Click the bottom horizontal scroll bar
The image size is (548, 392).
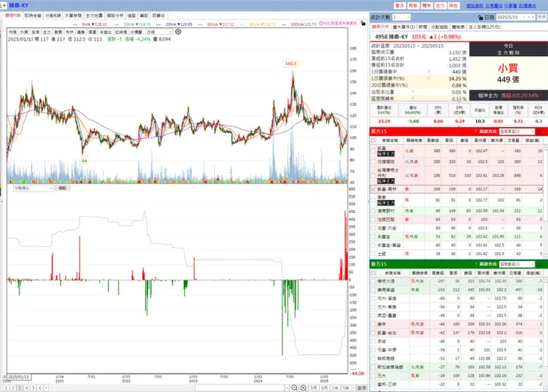tap(240, 388)
